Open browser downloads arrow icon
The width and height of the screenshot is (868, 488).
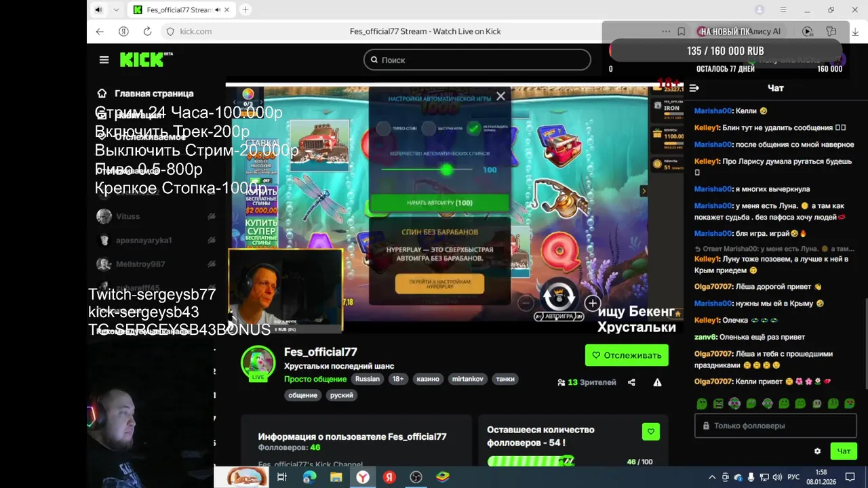(855, 31)
